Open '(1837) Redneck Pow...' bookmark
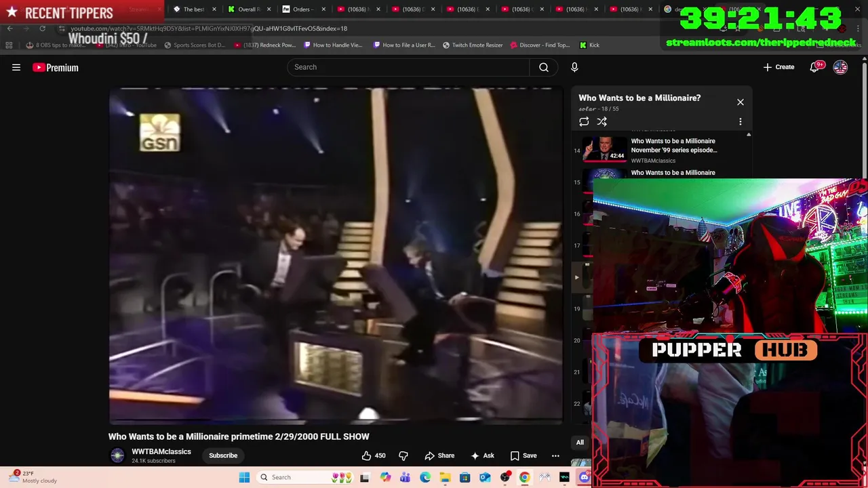868x488 pixels. click(264, 45)
